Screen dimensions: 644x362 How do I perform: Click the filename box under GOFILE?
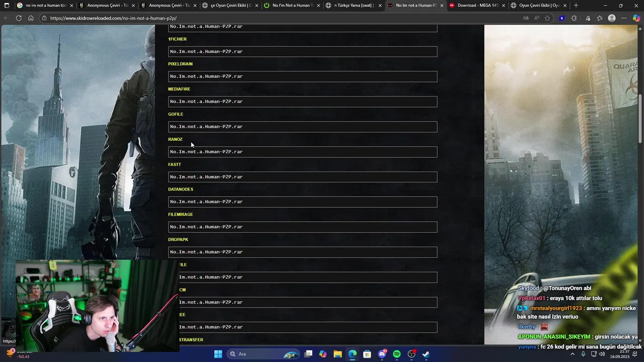[302, 127]
